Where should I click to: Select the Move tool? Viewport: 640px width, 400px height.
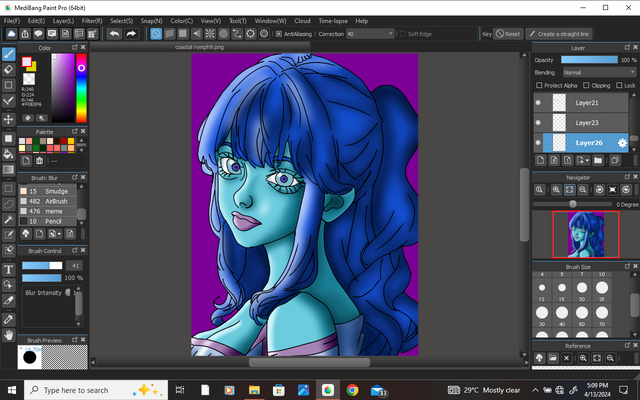click(9, 119)
